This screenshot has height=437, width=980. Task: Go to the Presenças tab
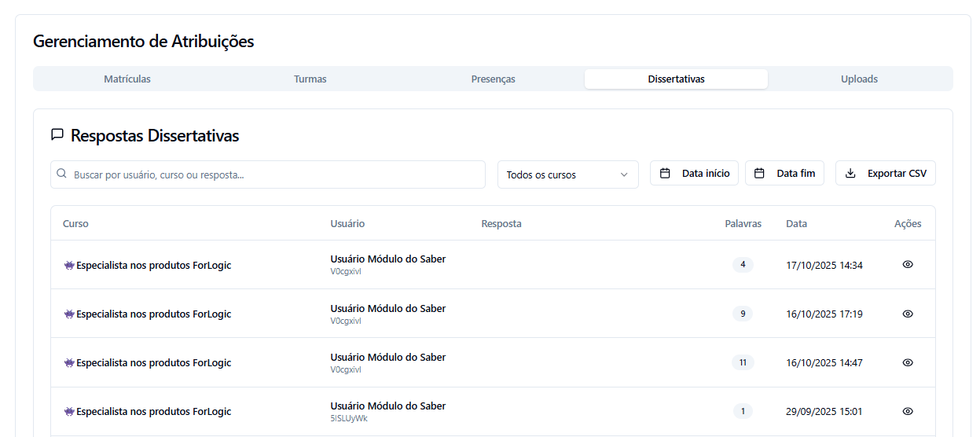click(x=493, y=79)
